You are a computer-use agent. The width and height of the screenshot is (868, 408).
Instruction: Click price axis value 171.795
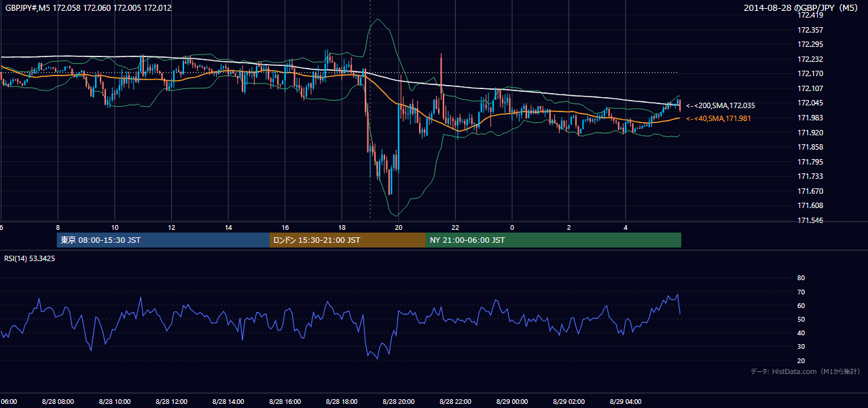810,162
